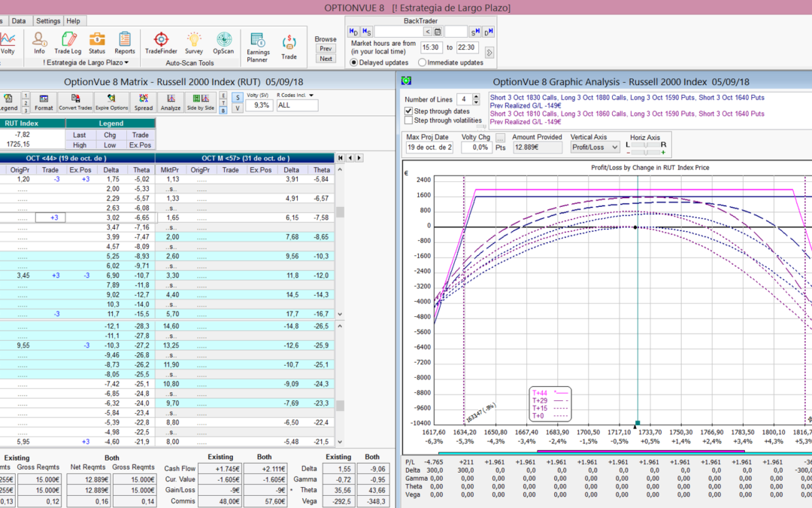Click the Max Proj Date field
This screenshot has height=508, width=812.
pos(429,148)
